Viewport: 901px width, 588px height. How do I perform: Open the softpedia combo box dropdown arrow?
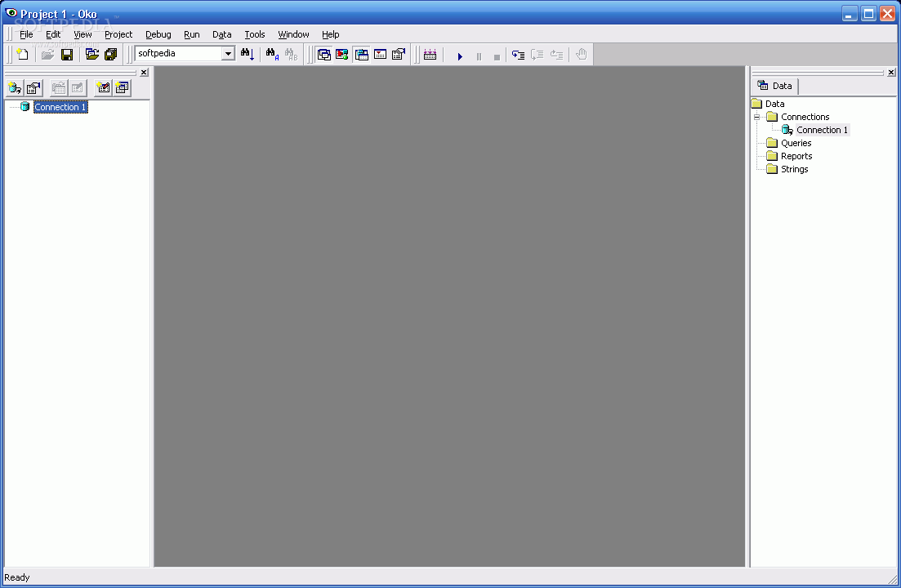229,54
